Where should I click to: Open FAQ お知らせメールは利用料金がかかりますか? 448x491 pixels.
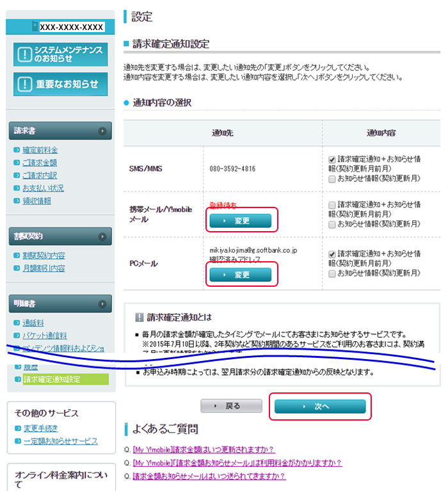pos(237,463)
